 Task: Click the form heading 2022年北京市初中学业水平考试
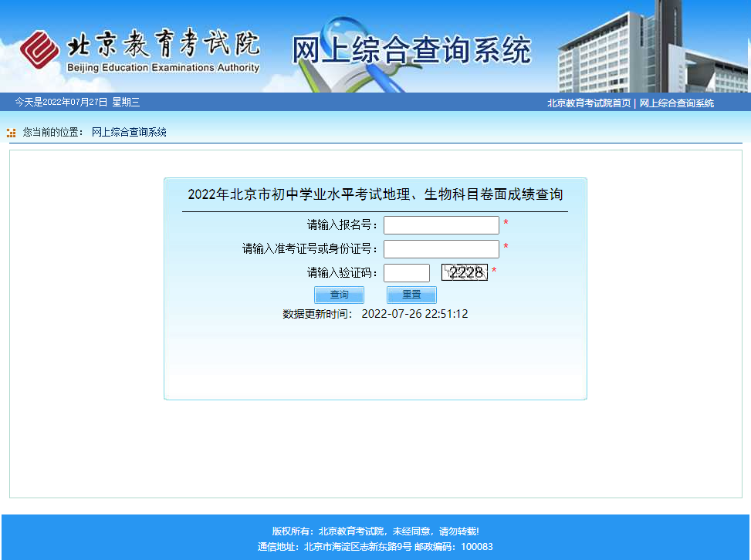pos(375,194)
